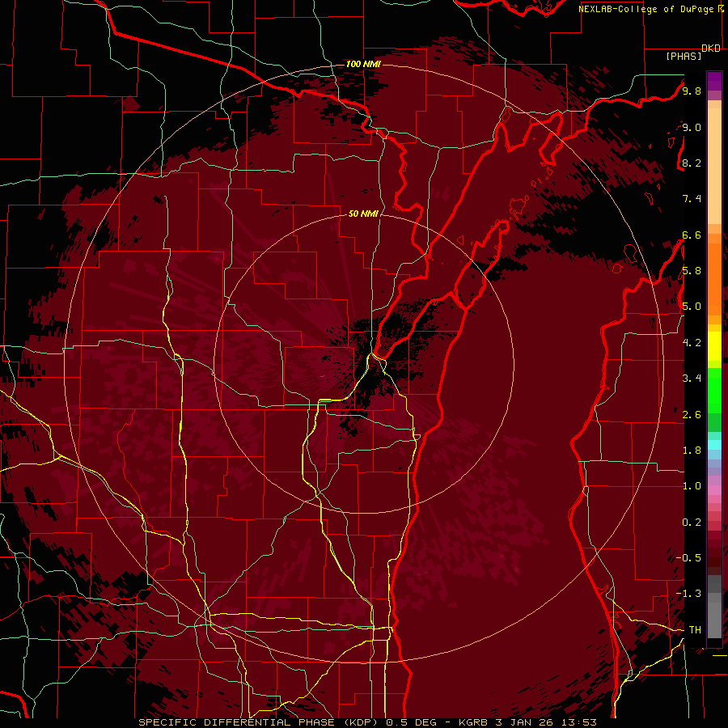
Task: Click the 6.6 scale value
Action: (692, 235)
